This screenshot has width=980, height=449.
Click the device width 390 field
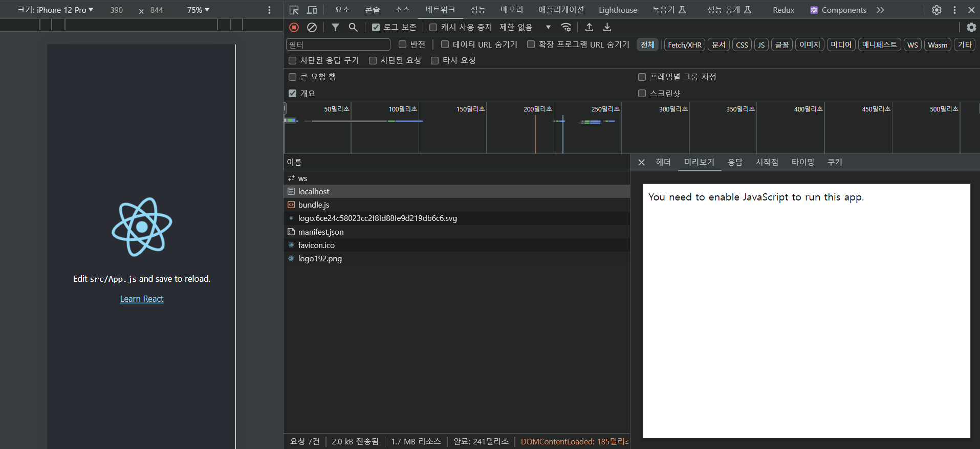117,10
